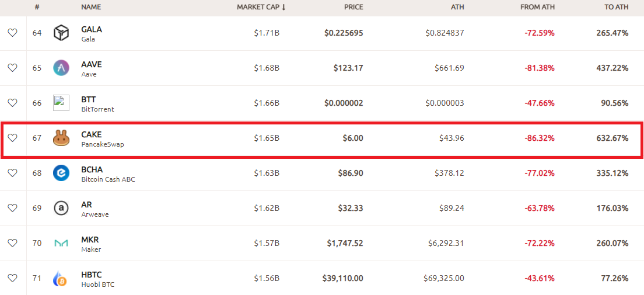The height and width of the screenshot is (295, 644).
Task: Click HBTC from-ATH value -43.61%
Action: click(x=540, y=279)
